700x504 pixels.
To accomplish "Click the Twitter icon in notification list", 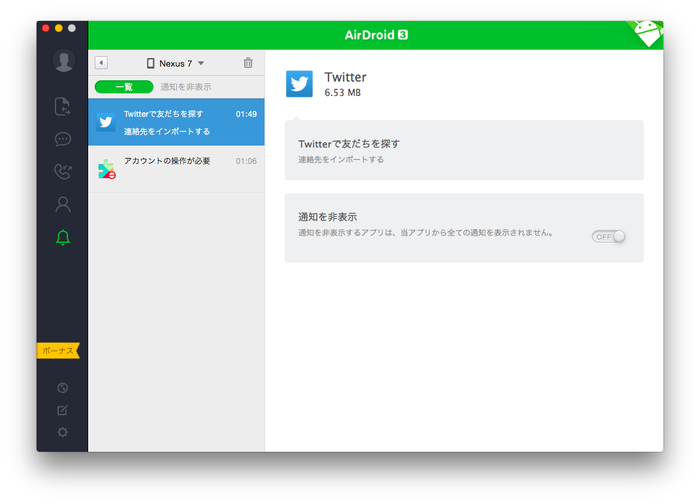I will [x=106, y=122].
